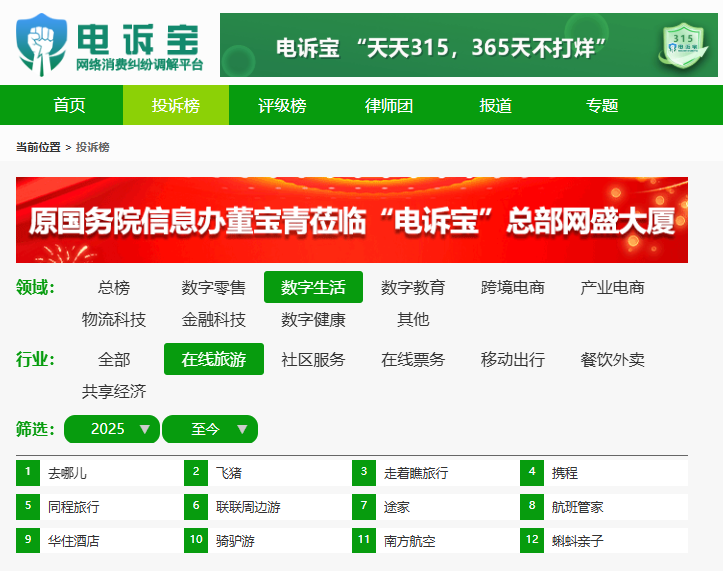This screenshot has width=723, height=571.
Task: Open rank 12 entry 蝌蚪亲子
Action: click(x=577, y=541)
